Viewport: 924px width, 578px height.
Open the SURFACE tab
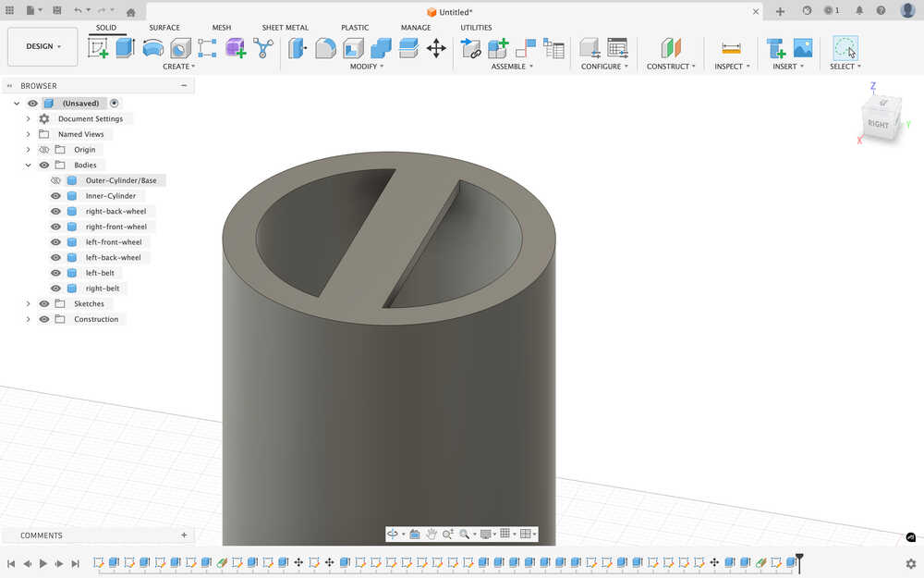coord(164,28)
